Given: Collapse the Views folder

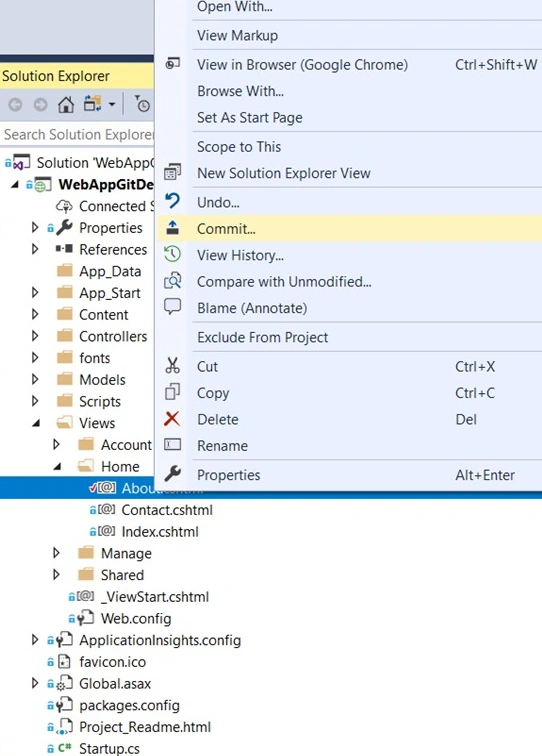Looking at the screenshot, I should (x=36, y=423).
